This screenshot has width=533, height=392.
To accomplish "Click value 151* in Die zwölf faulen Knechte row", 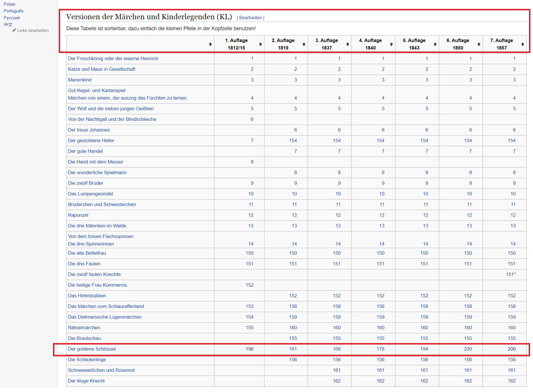I will click(511, 274).
